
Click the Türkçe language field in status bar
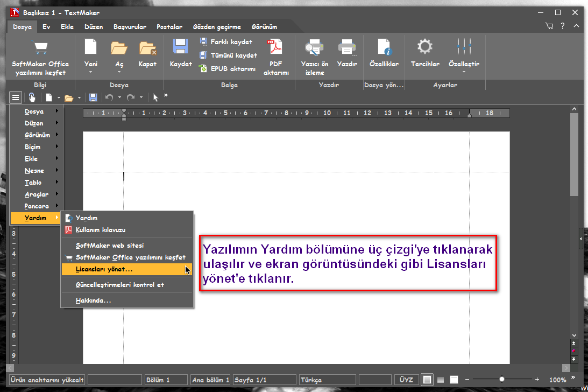tap(327, 380)
